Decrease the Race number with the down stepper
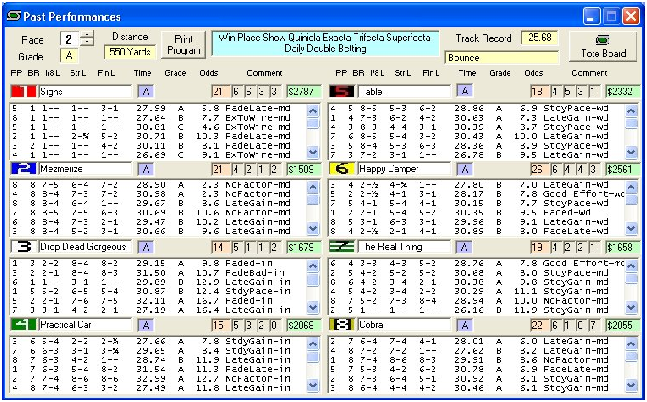647x402 pixels. [x=87, y=43]
